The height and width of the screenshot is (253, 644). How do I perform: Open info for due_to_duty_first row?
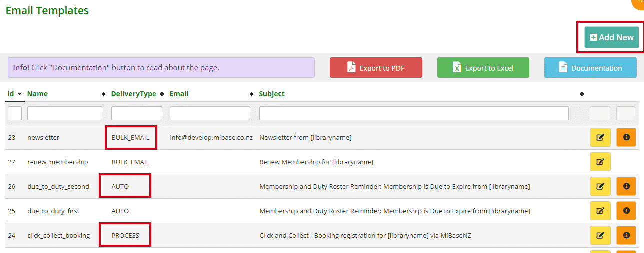[x=626, y=211]
